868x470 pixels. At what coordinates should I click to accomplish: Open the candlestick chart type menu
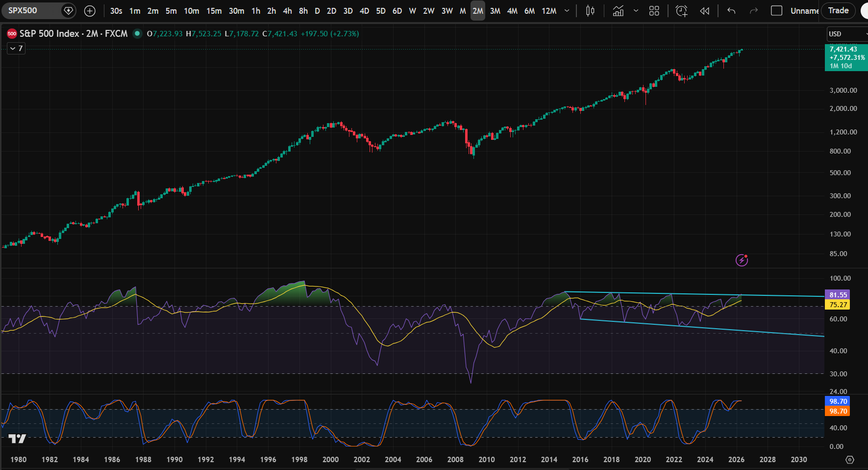coord(590,11)
